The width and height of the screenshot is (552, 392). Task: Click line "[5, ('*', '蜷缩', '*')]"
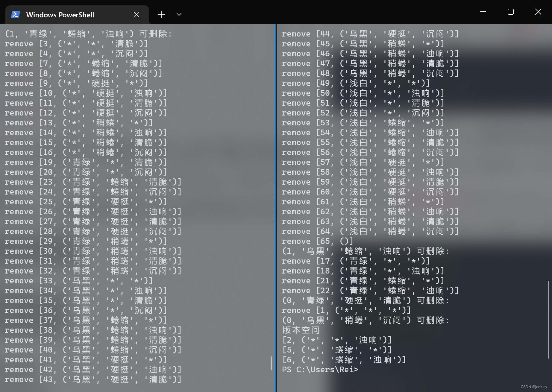337,350
